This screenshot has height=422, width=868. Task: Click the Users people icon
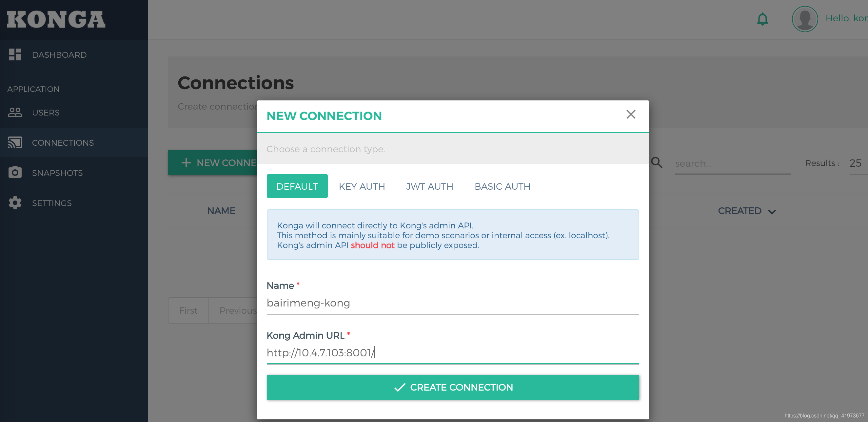click(x=15, y=112)
